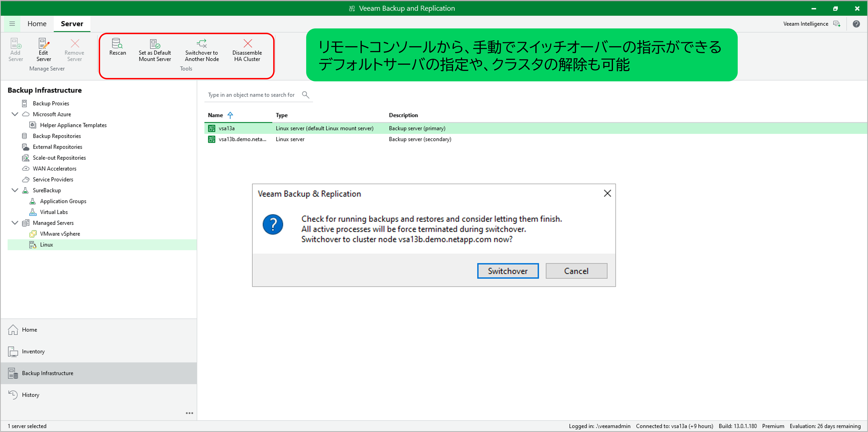Switch to the Home ribbon tab

pos(37,23)
